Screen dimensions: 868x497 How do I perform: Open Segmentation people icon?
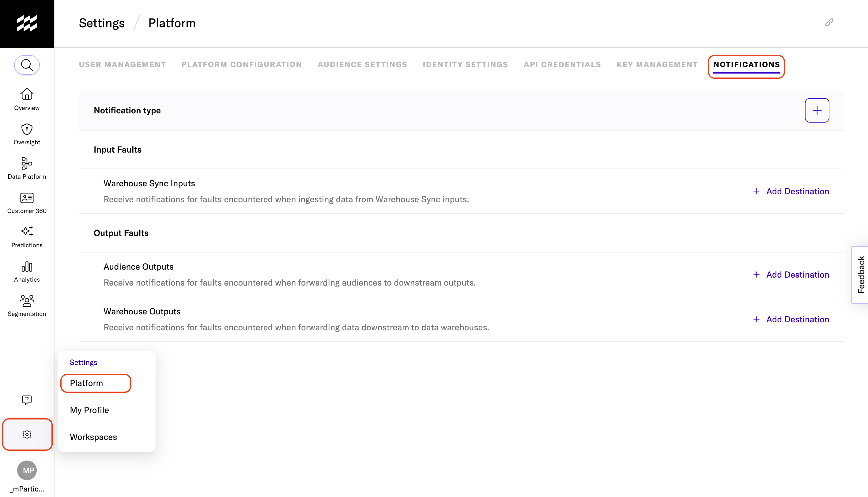27,305
